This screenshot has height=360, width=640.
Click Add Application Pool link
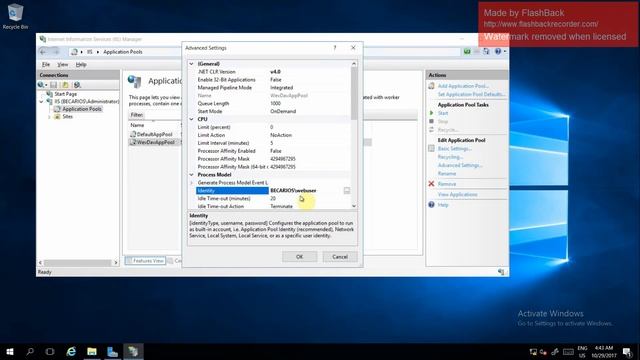[463, 86]
